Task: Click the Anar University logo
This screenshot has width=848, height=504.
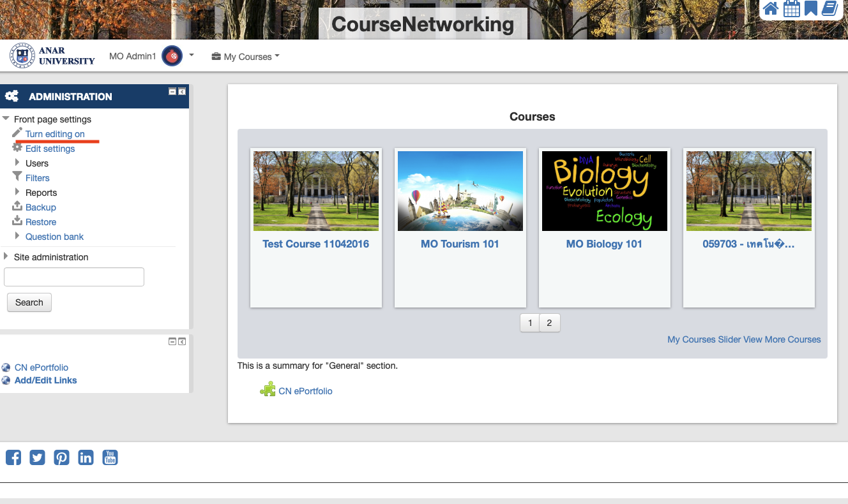Action: tap(52, 56)
